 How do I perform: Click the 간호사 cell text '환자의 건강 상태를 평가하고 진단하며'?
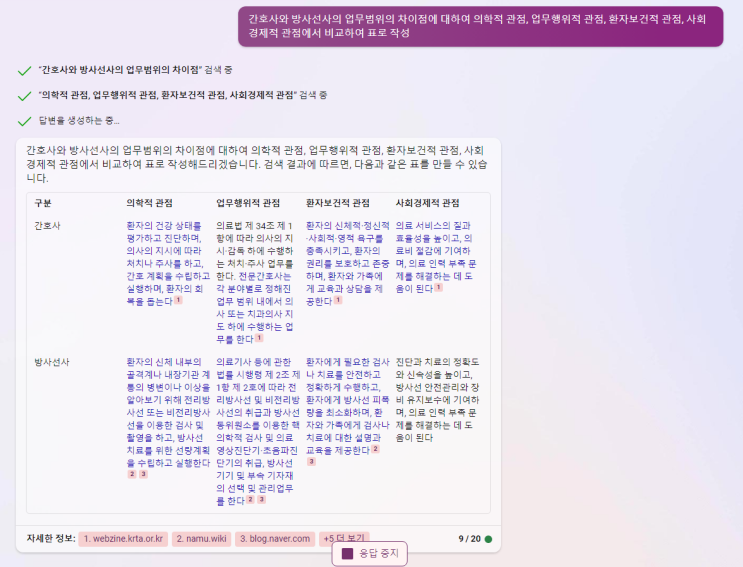164,232
